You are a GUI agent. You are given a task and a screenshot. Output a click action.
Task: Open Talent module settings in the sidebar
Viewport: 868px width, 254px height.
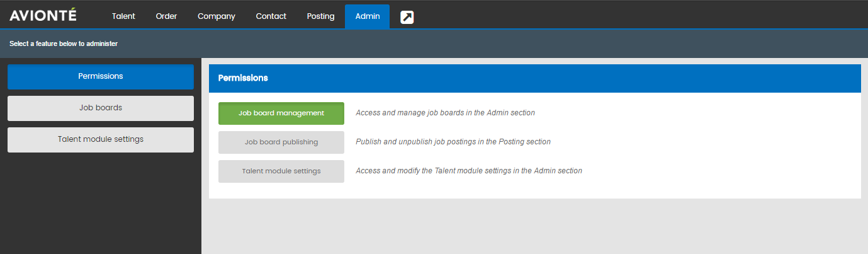pos(101,139)
